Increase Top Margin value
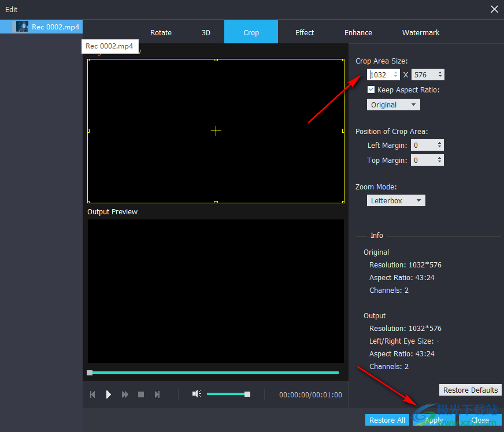This screenshot has width=504, height=432. pyautogui.click(x=439, y=158)
